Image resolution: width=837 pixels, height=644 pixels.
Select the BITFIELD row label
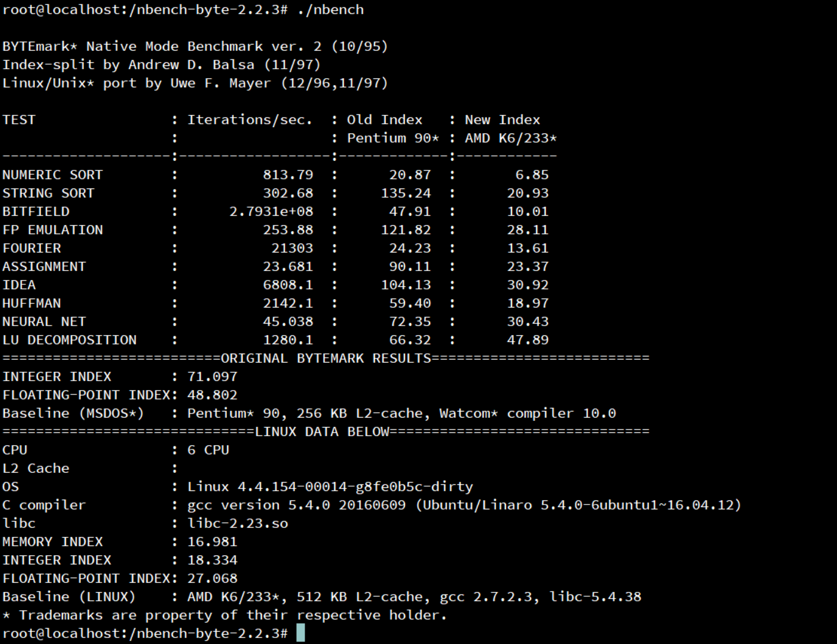pyautogui.click(x=36, y=212)
